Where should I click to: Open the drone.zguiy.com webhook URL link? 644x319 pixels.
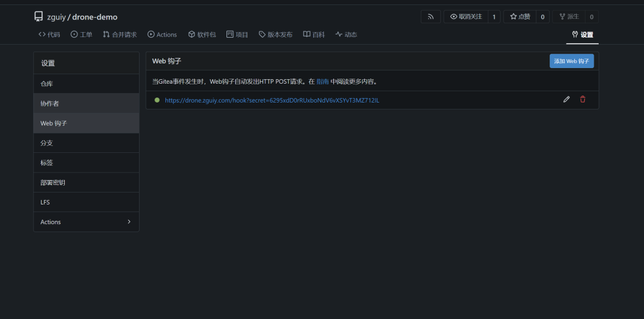272,100
